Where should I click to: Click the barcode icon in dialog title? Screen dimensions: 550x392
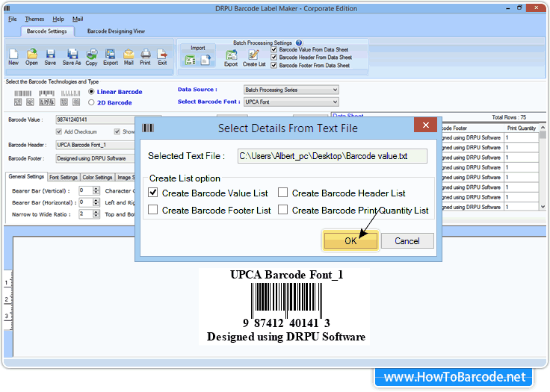(x=148, y=128)
